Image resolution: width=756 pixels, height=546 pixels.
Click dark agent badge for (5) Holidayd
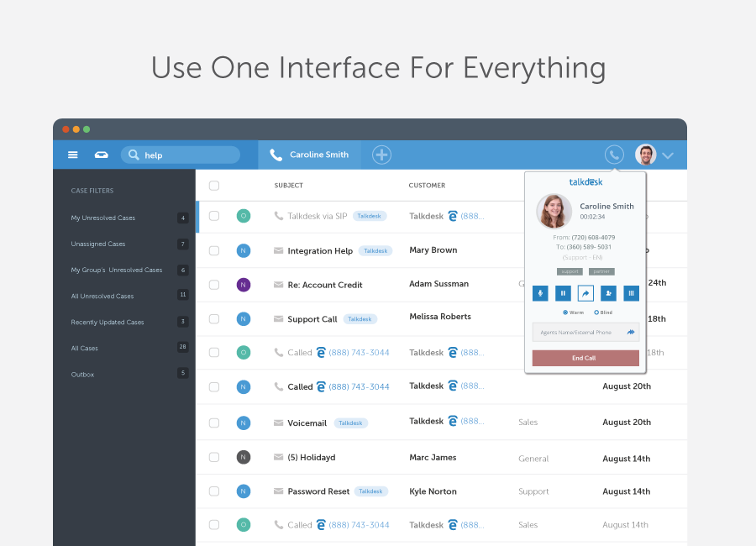pyautogui.click(x=244, y=457)
